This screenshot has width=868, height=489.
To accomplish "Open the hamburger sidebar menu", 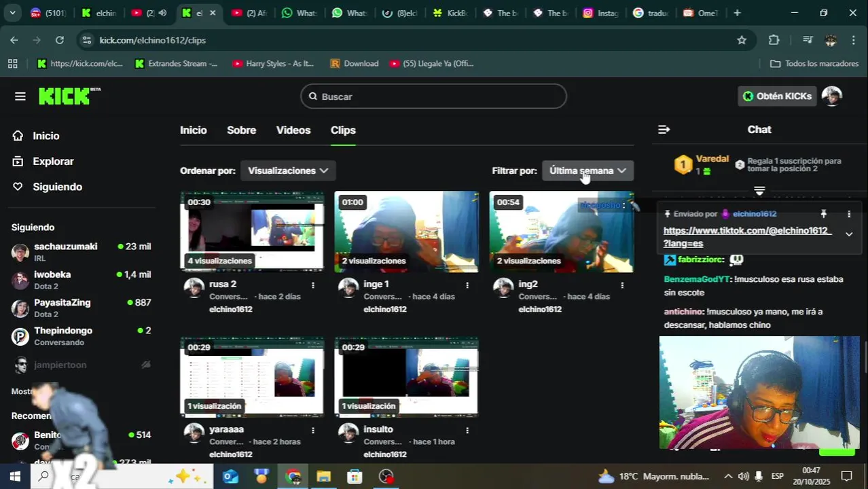I will 20,96.
